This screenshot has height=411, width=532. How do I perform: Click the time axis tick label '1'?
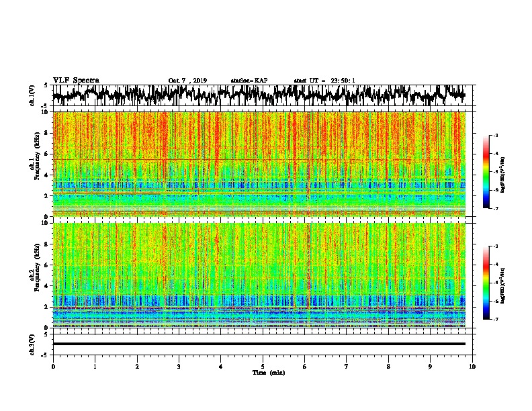(x=95, y=367)
